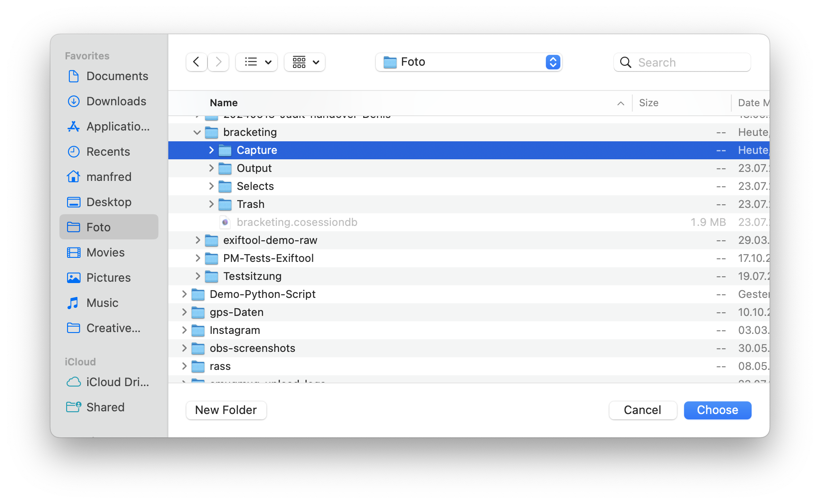This screenshot has width=820, height=504.
Task: Open Music in the sidebar
Action: click(x=108, y=303)
